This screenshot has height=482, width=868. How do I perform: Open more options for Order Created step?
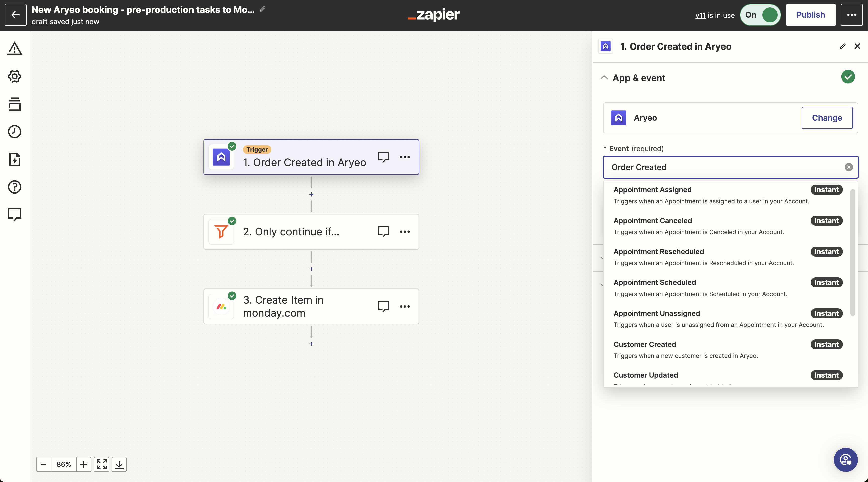coord(405,157)
